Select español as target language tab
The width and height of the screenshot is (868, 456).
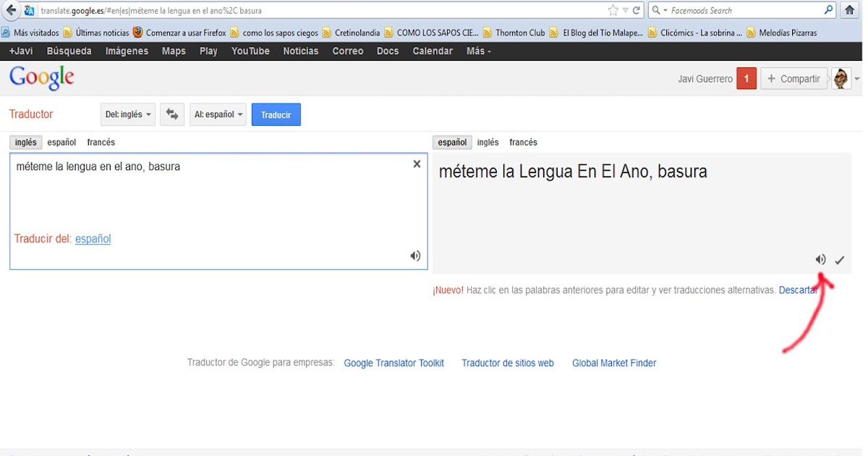pos(452,143)
